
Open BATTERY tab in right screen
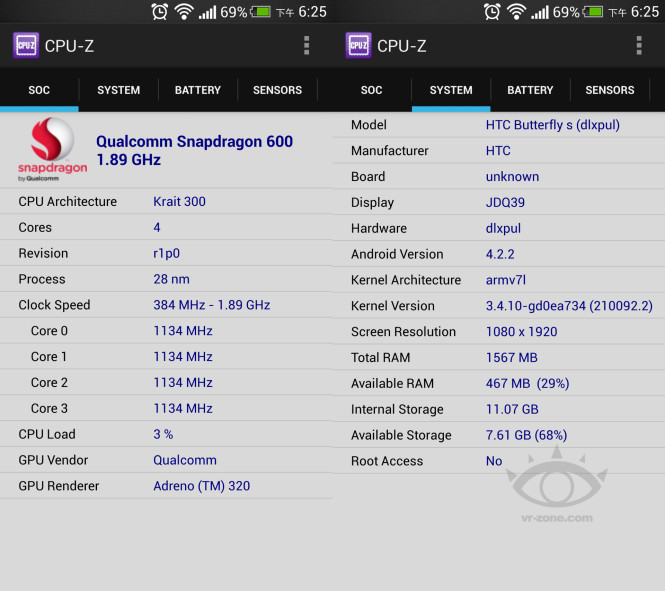tap(530, 90)
